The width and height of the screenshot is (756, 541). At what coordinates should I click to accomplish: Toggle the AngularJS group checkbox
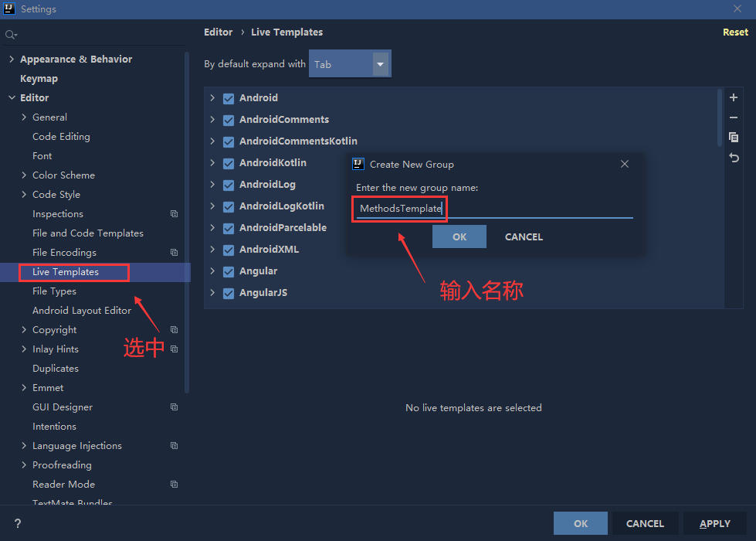pyautogui.click(x=229, y=294)
